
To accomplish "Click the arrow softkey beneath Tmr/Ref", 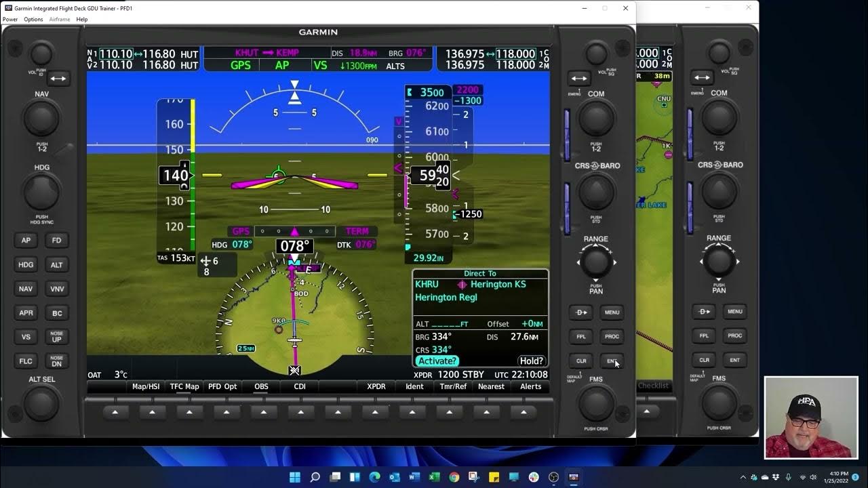I will tap(450, 411).
